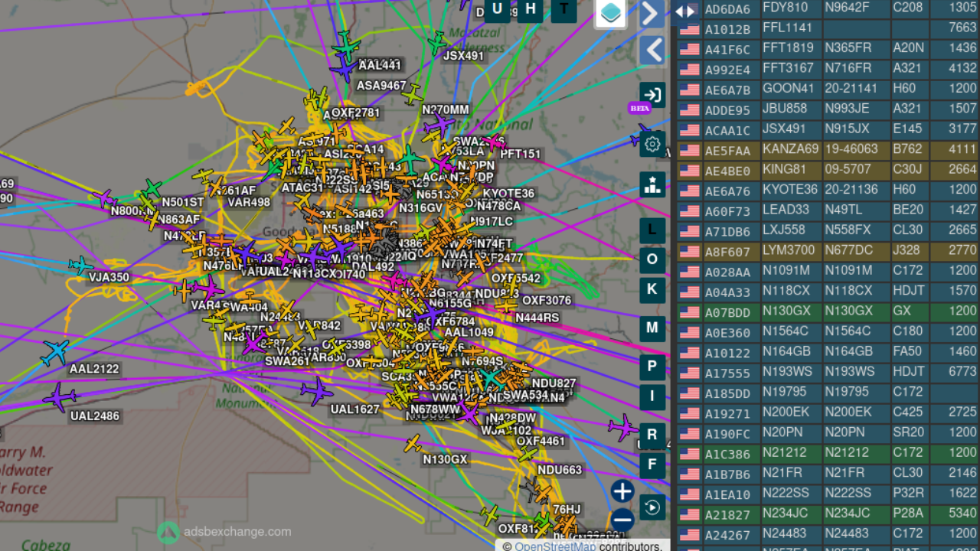Toggle the K map button
Screen dimensions: 980x551
(x=652, y=289)
